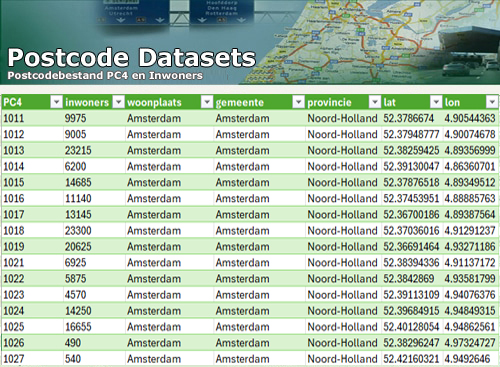Open the gemeente column filter dropdown
500x367 pixels.
pyautogui.click(x=298, y=102)
